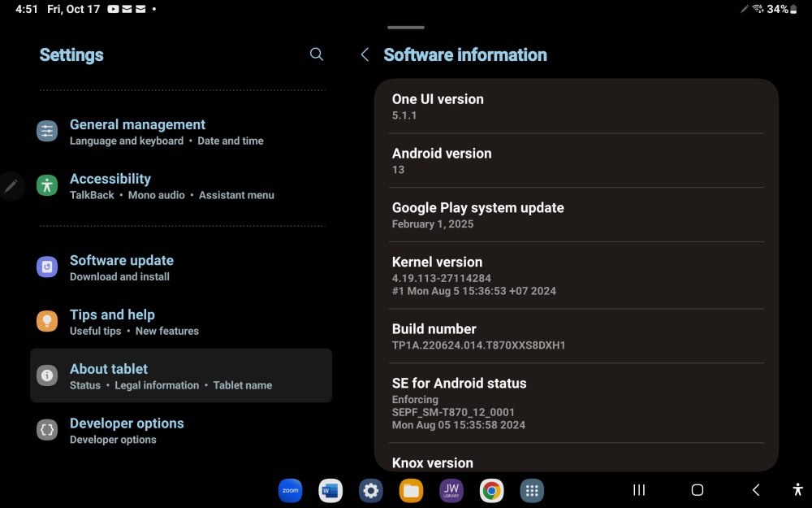Open Software update to download and install
This screenshot has width=812, height=508.
coord(122,267)
